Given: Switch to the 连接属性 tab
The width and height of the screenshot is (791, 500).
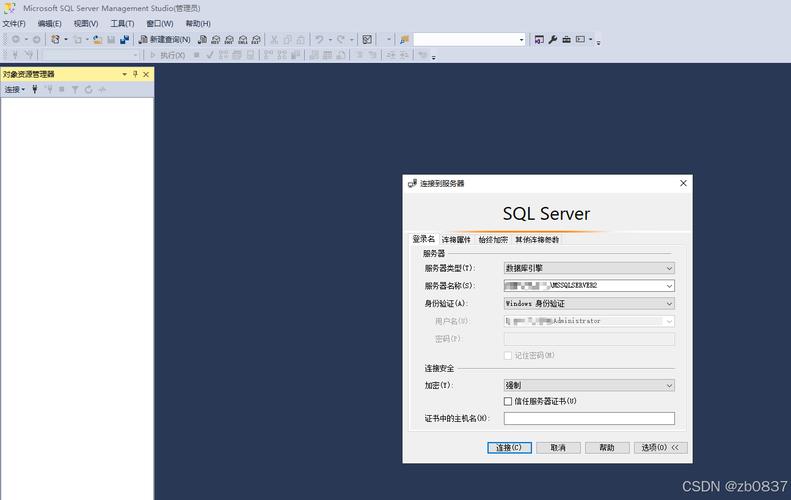Looking at the screenshot, I should pos(456,240).
